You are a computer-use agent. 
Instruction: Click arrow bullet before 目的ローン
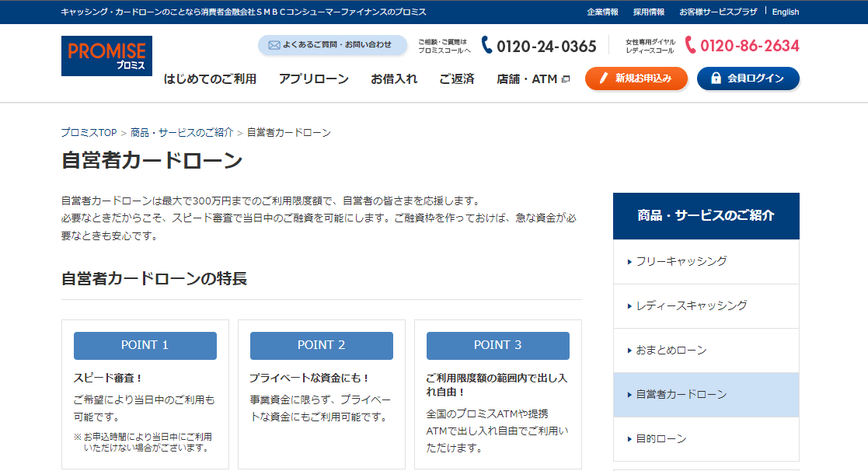629,439
